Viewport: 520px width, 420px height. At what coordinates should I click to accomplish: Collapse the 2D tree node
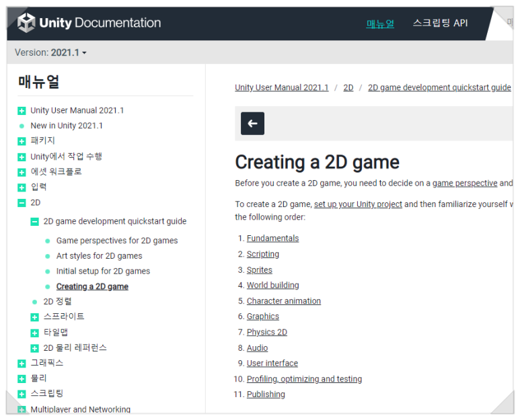[x=22, y=203]
